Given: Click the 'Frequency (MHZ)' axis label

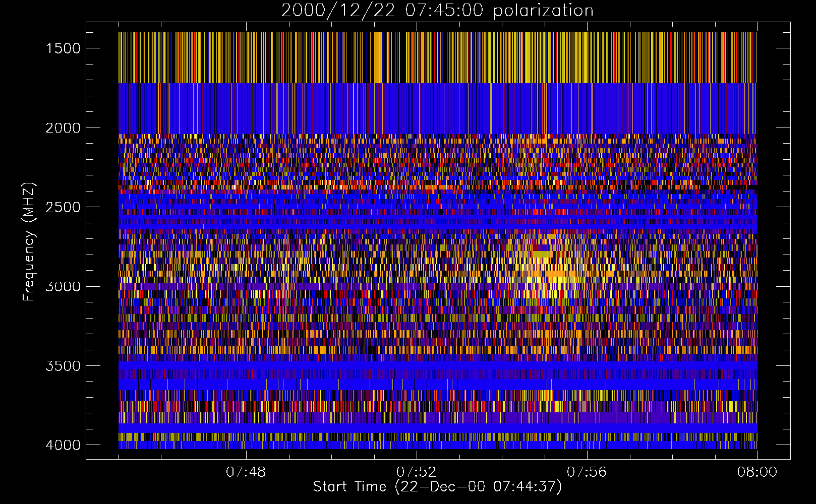Looking at the screenshot, I should pyautogui.click(x=29, y=242).
